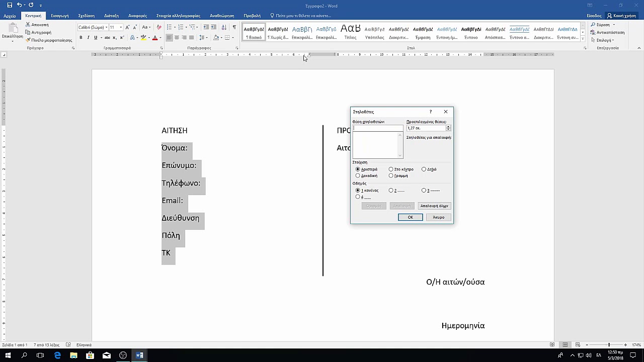Select the 'Δεξιά' alignment radio button

pyautogui.click(x=424, y=169)
